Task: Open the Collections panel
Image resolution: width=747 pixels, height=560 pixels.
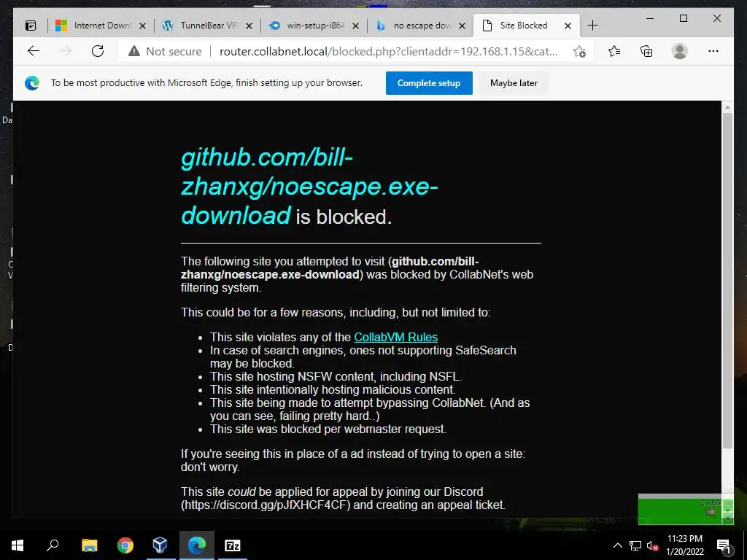Action: point(646,51)
